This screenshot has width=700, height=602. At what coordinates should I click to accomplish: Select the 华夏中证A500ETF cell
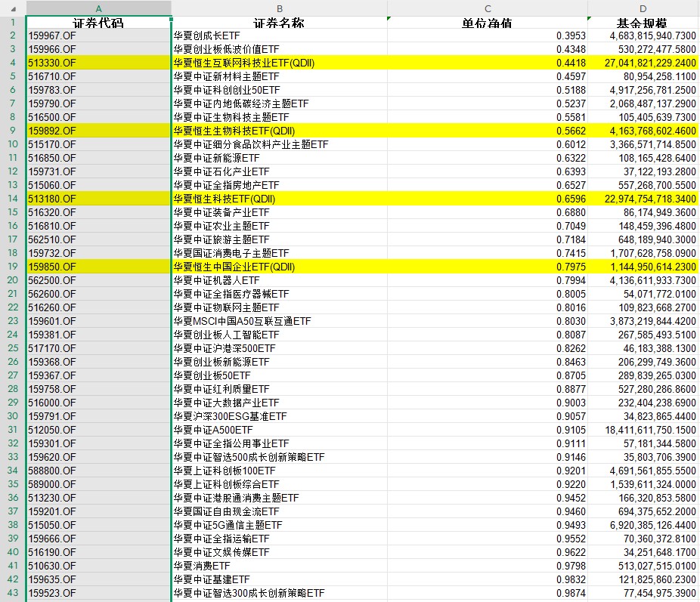[280, 430]
